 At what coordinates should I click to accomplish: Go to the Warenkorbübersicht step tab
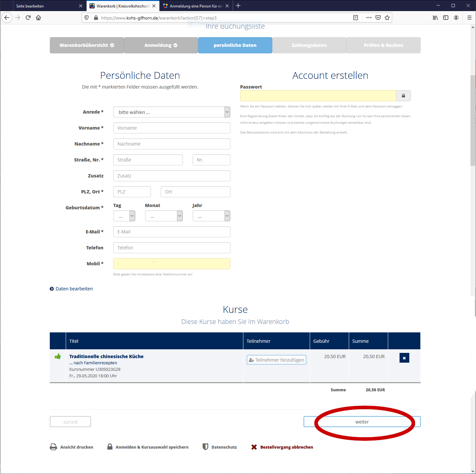[x=87, y=45]
